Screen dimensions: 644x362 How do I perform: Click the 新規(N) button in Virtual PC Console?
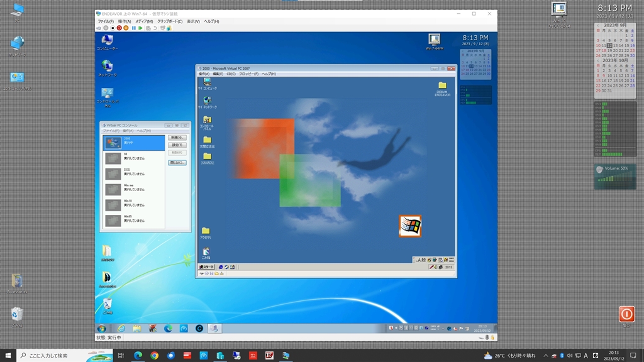(x=177, y=138)
